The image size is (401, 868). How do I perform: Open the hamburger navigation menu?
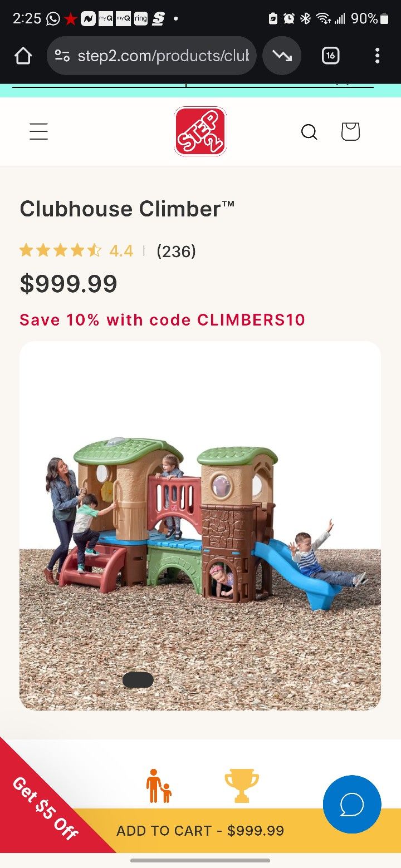point(38,132)
